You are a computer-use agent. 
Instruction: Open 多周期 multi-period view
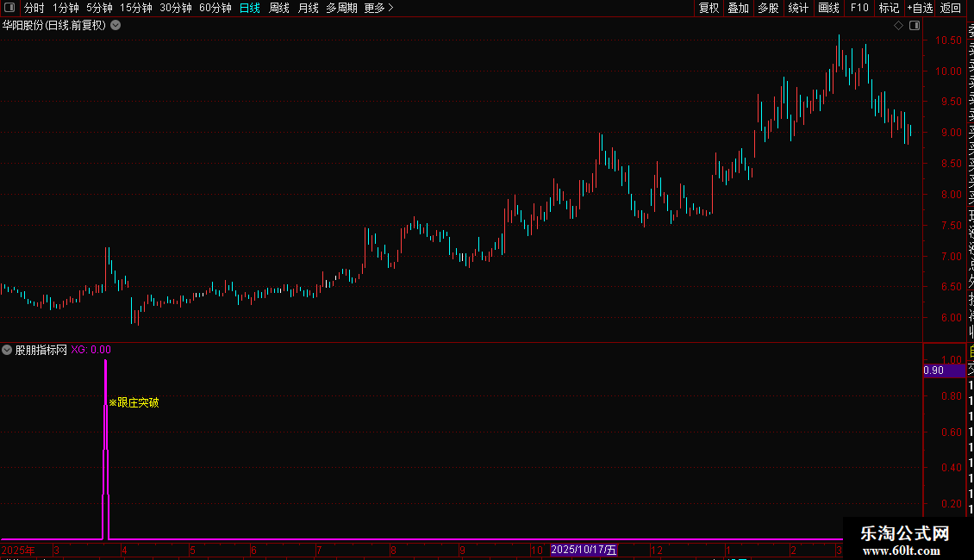coord(341,8)
